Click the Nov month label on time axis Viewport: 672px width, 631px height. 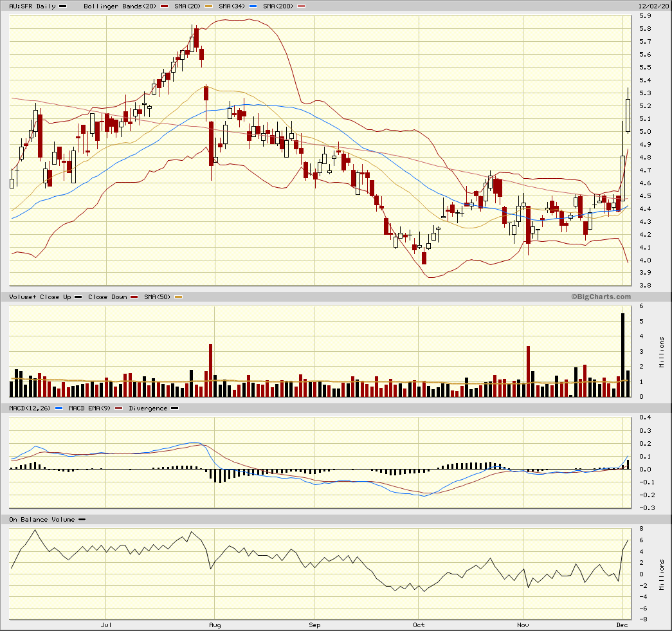[x=523, y=625]
